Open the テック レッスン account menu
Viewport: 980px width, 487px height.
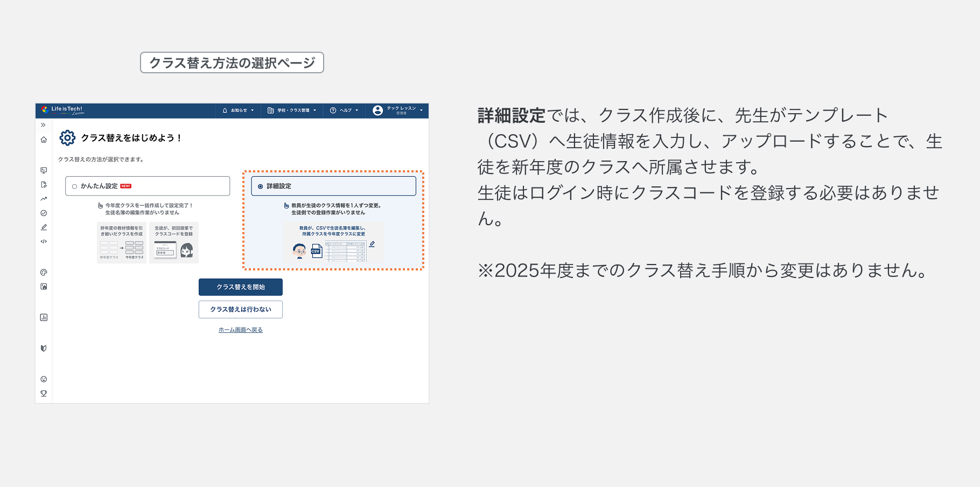(x=398, y=110)
